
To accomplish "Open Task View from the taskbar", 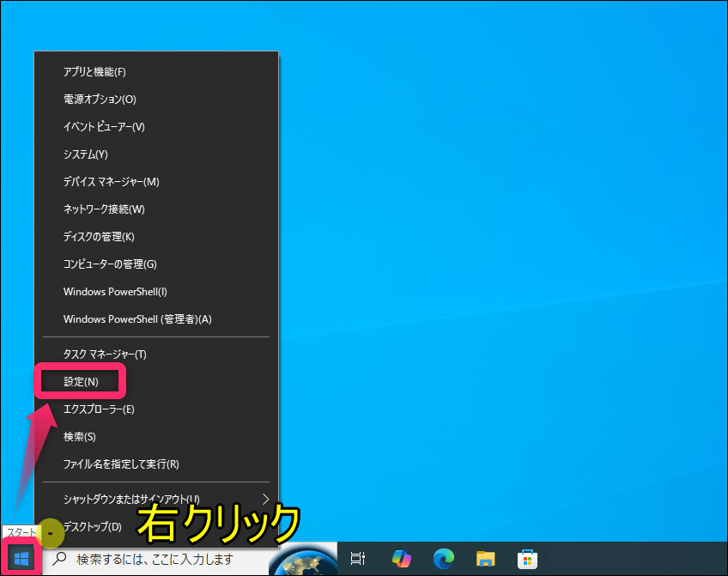I will coord(359,560).
